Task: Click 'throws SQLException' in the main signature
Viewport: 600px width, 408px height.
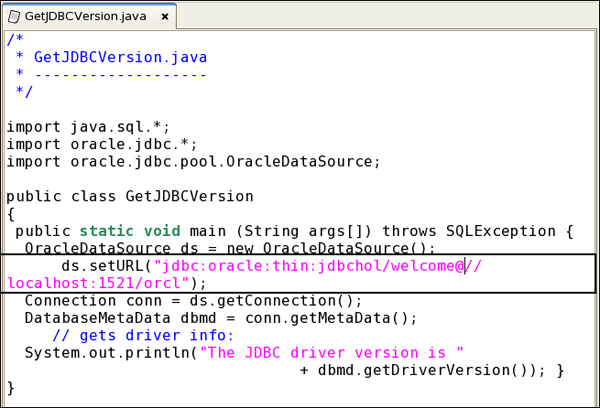Action: (x=469, y=231)
